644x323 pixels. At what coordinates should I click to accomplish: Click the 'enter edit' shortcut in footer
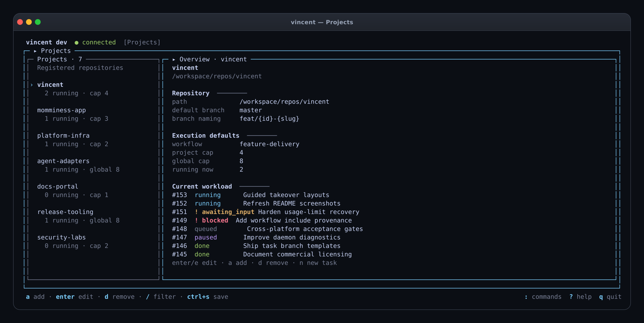tap(75, 297)
